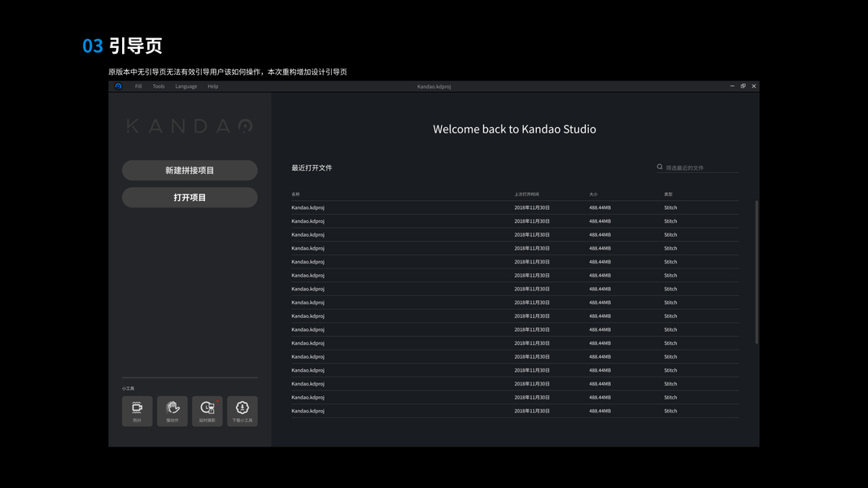Click the 新建拼接项目 button
This screenshot has width=868, height=488.
coord(190,171)
